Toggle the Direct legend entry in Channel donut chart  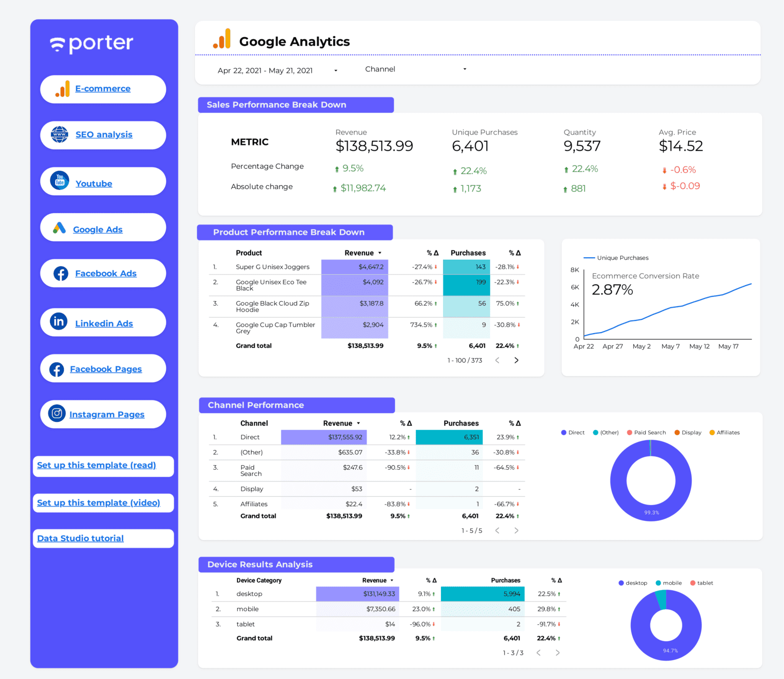click(x=572, y=432)
